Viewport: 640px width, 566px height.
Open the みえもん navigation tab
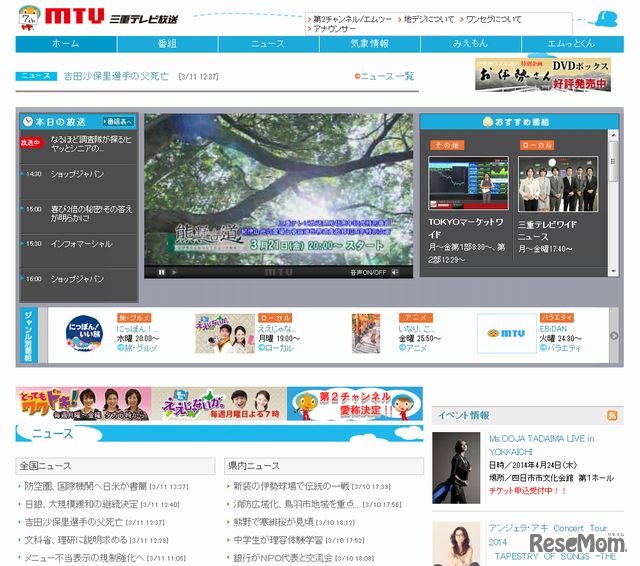pos(471,44)
